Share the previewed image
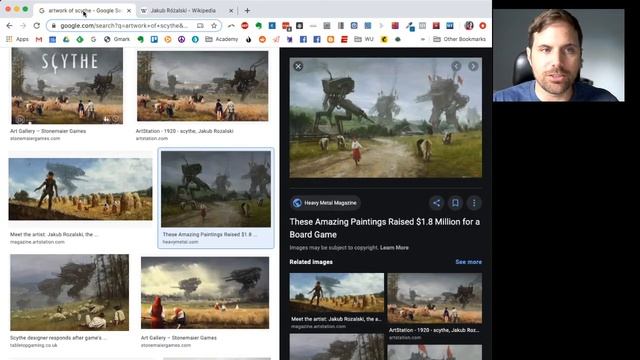Image resolution: width=640 pixels, height=360 pixels. point(436,203)
